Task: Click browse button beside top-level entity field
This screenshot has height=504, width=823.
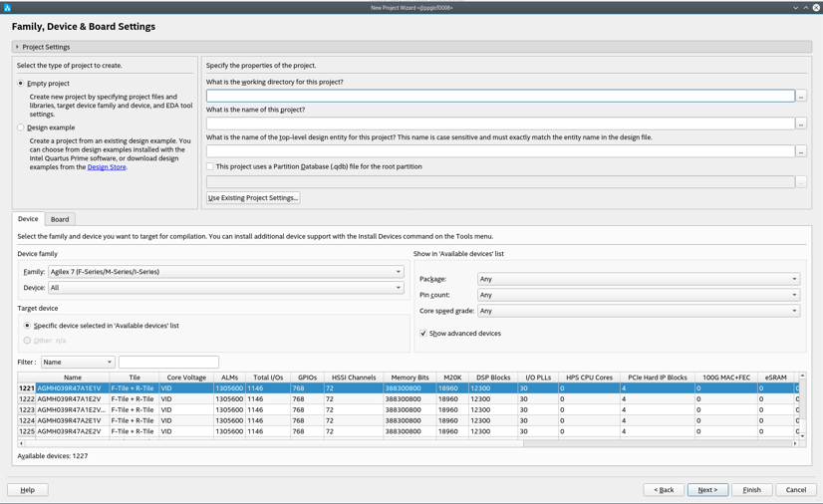Action: click(x=801, y=151)
